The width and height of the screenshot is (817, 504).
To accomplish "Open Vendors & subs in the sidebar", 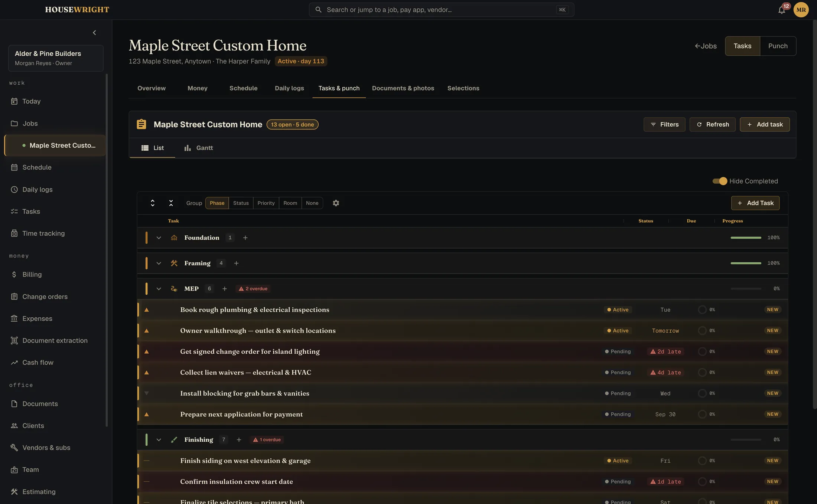I will coord(55,448).
